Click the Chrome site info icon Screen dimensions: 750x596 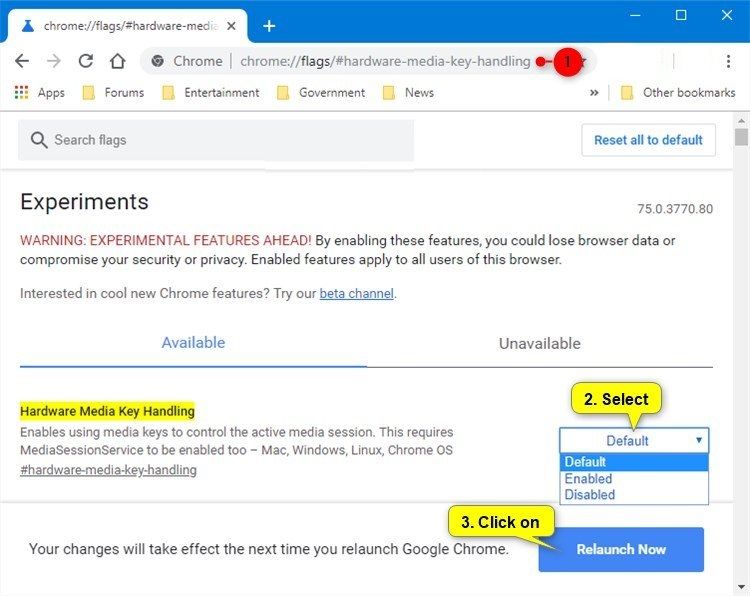point(157,61)
